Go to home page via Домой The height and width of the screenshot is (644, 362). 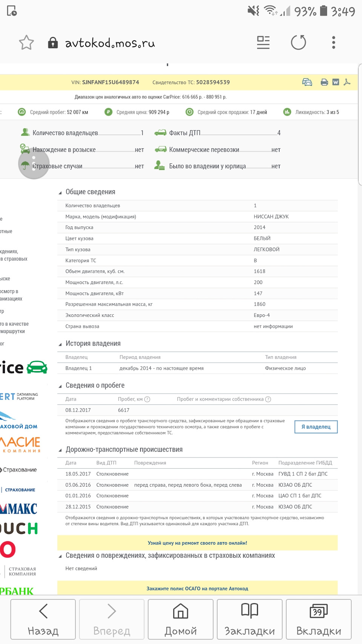tap(181, 619)
